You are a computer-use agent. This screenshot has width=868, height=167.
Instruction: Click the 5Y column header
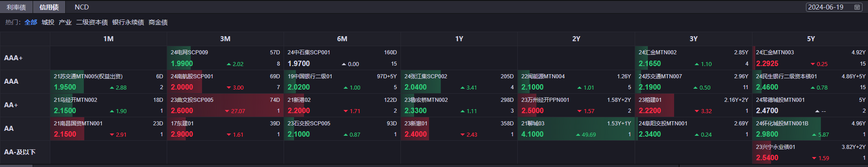(x=811, y=39)
